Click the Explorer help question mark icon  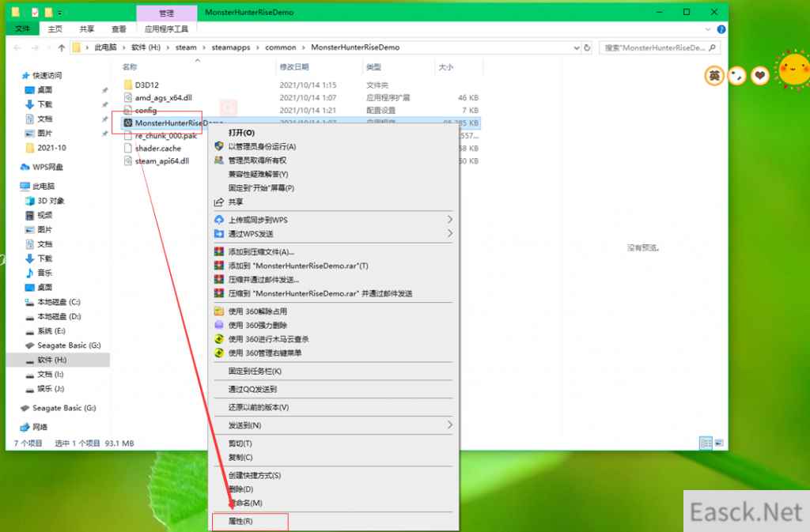[721, 29]
